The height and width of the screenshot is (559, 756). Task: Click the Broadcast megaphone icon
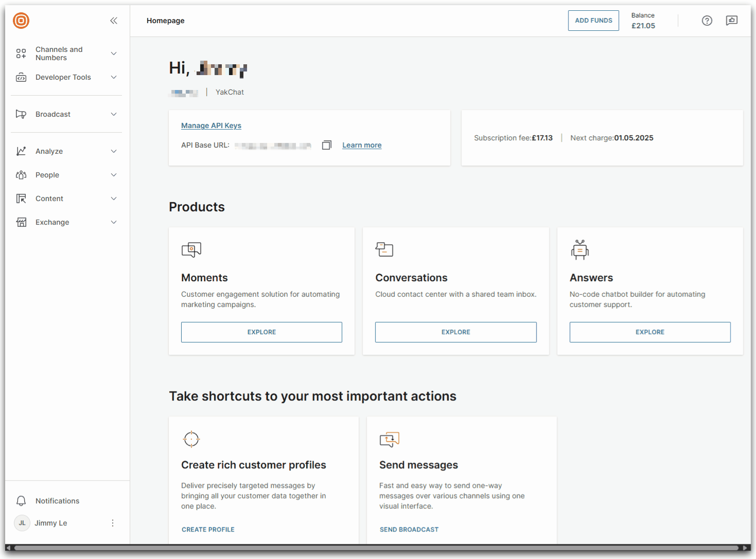click(21, 114)
